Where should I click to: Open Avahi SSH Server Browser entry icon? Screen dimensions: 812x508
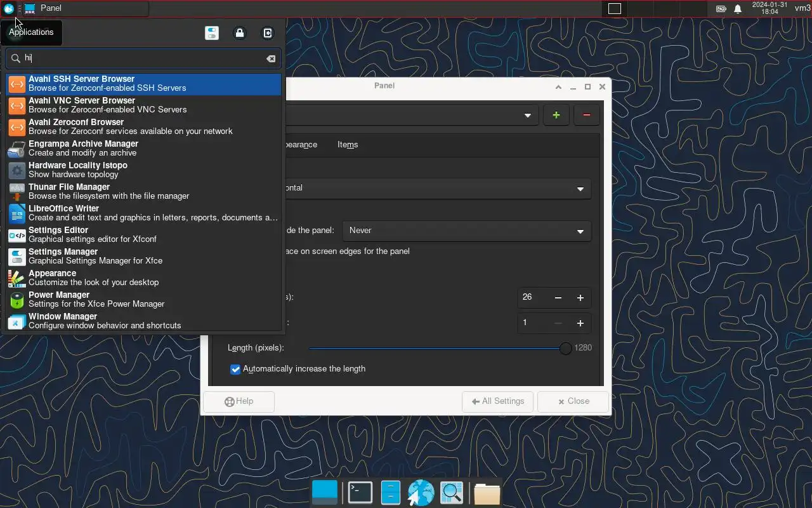pyautogui.click(x=17, y=84)
